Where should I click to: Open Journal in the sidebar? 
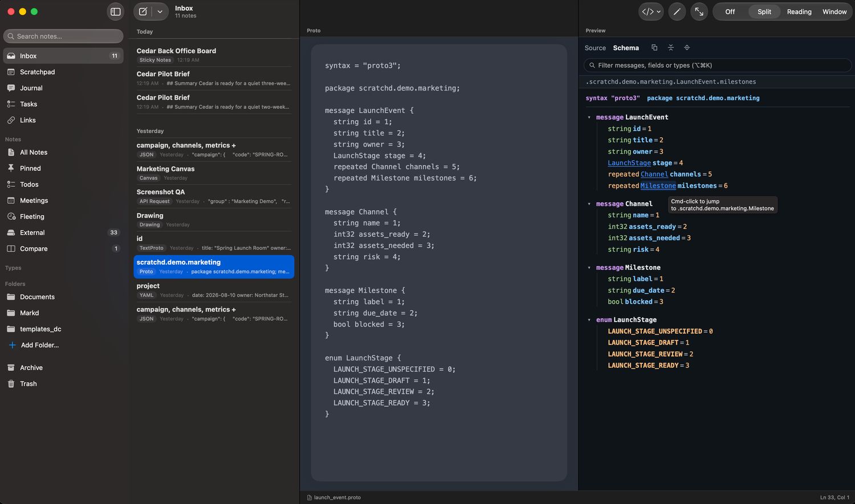coord(63,88)
